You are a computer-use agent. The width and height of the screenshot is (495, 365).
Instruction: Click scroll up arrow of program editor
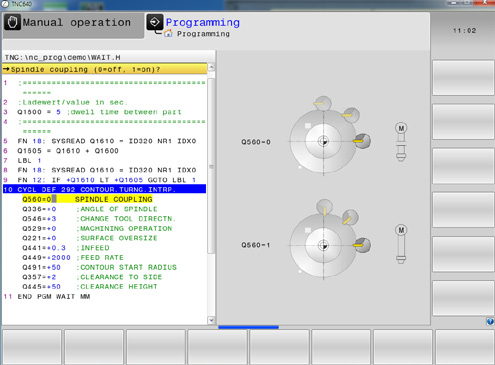[211, 68]
